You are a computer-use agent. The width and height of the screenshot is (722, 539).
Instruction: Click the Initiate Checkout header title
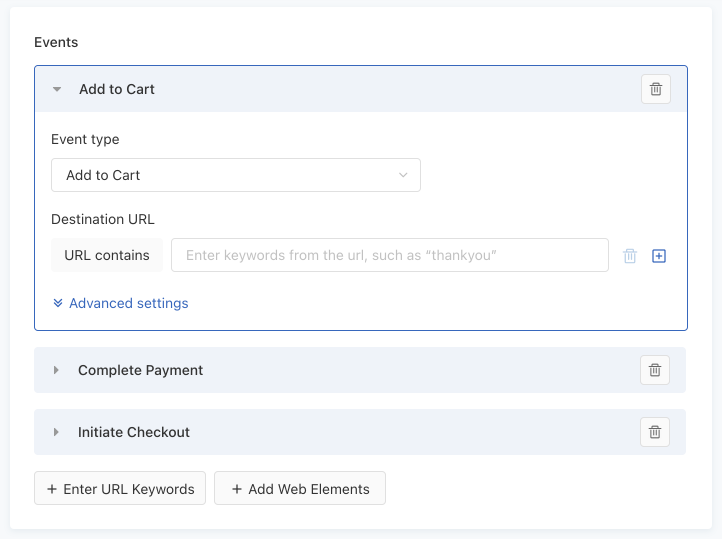coord(134,432)
